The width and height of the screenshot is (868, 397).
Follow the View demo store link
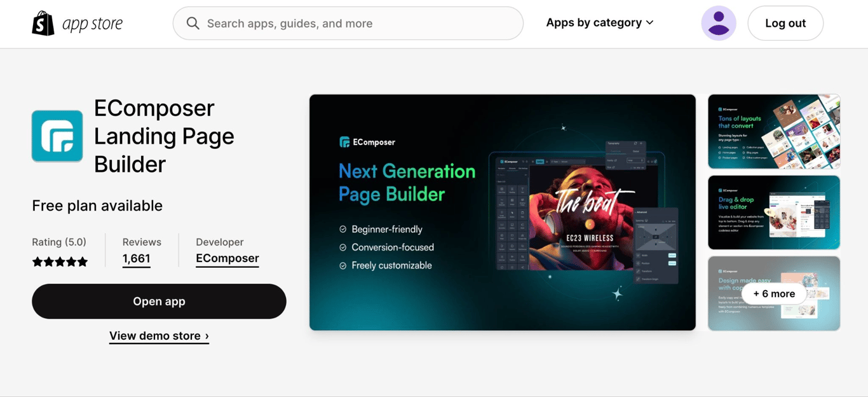(x=159, y=336)
